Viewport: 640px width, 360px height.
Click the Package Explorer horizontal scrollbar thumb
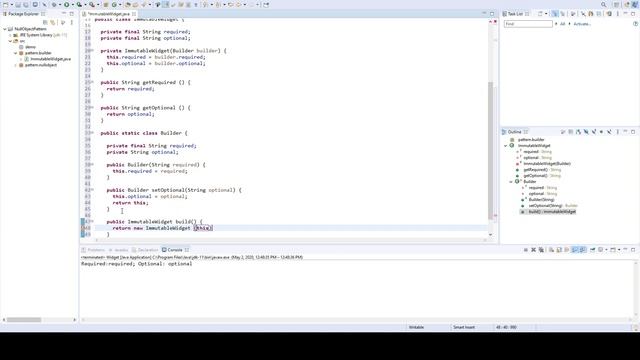pos(24,320)
